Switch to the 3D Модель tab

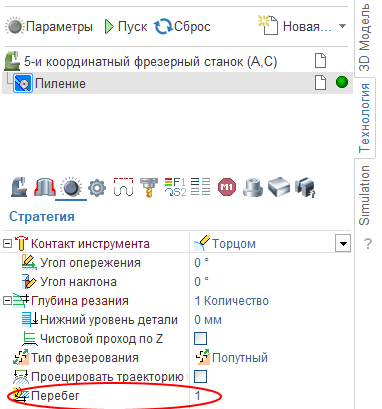pyautogui.click(x=364, y=37)
